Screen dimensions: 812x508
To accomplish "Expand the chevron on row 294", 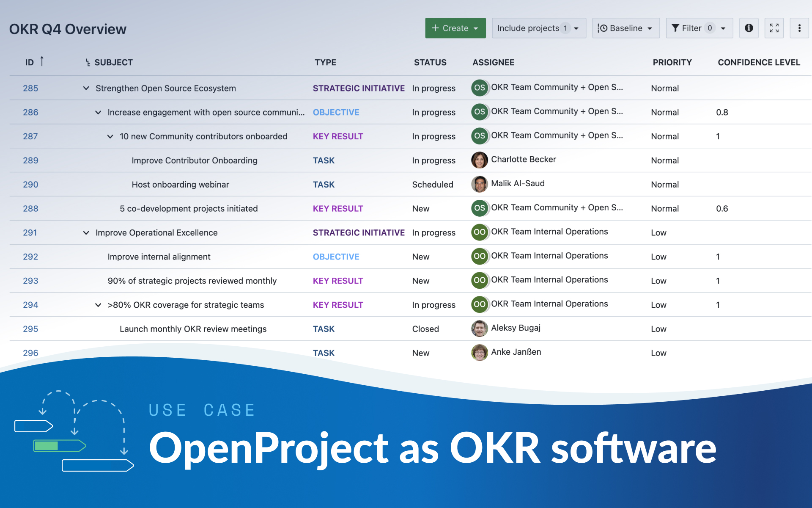I will (x=98, y=305).
